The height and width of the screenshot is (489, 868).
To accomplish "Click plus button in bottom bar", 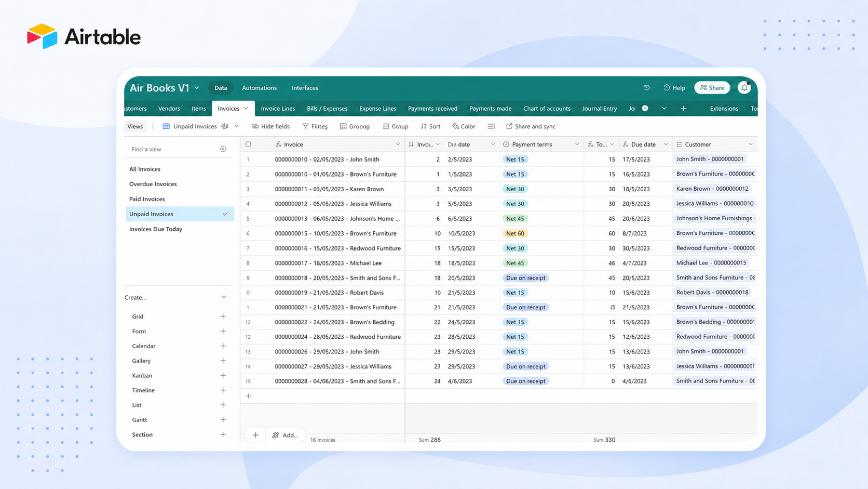I will pyautogui.click(x=255, y=435).
